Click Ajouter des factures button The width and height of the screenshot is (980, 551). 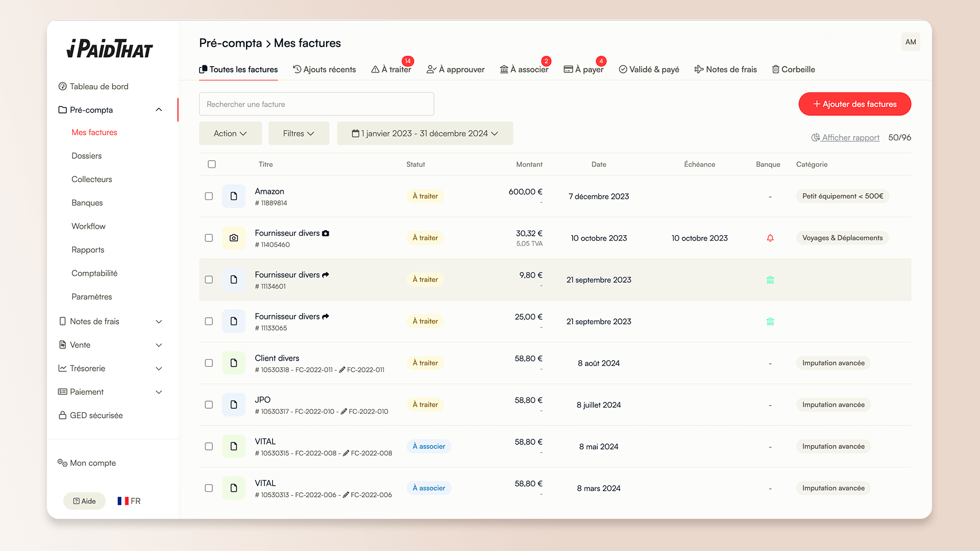point(854,104)
